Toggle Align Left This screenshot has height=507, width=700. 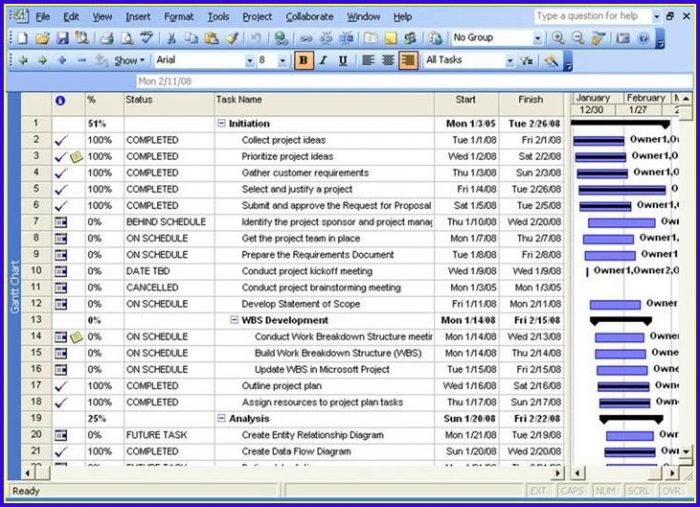point(368,60)
